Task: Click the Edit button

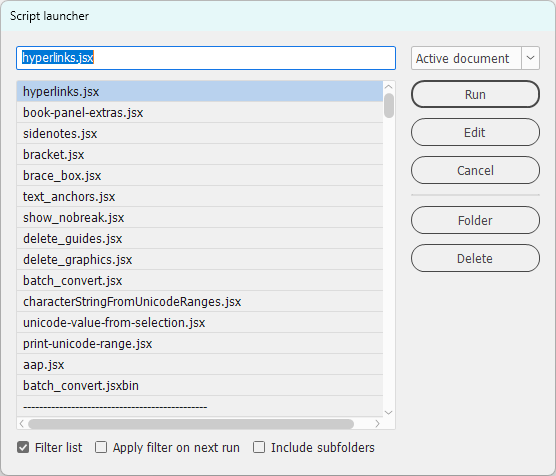Action: coord(475,132)
